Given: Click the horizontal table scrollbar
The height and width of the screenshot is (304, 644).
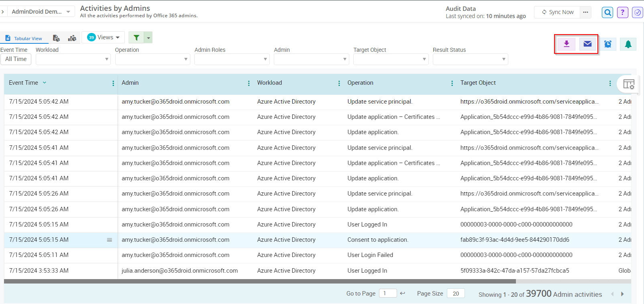Looking at the screenshot, I should [260, 282].
